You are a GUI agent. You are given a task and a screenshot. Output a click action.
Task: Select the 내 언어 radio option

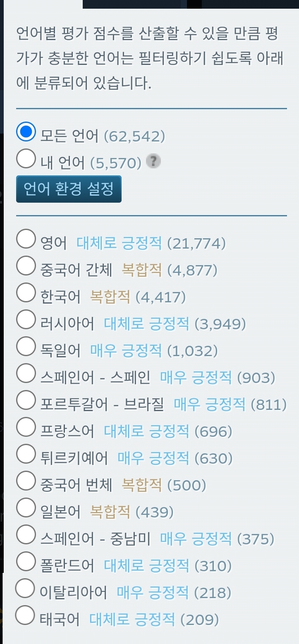tap(26, 159)
